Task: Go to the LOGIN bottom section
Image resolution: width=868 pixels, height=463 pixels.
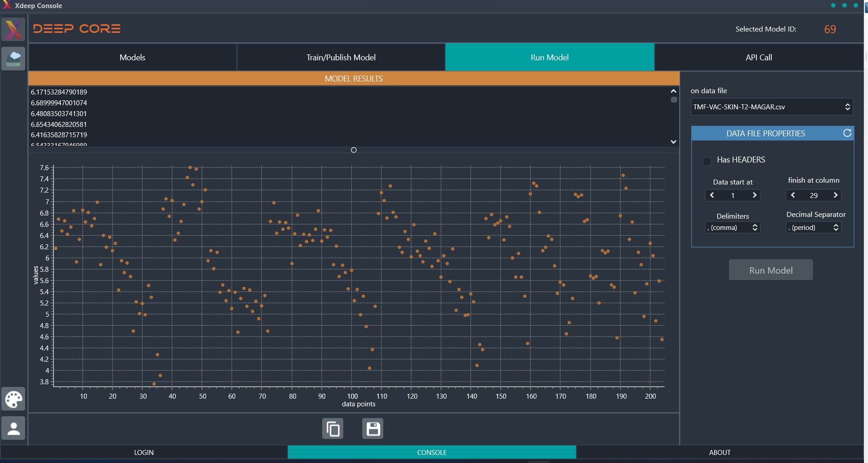Action: pos(144,452)
